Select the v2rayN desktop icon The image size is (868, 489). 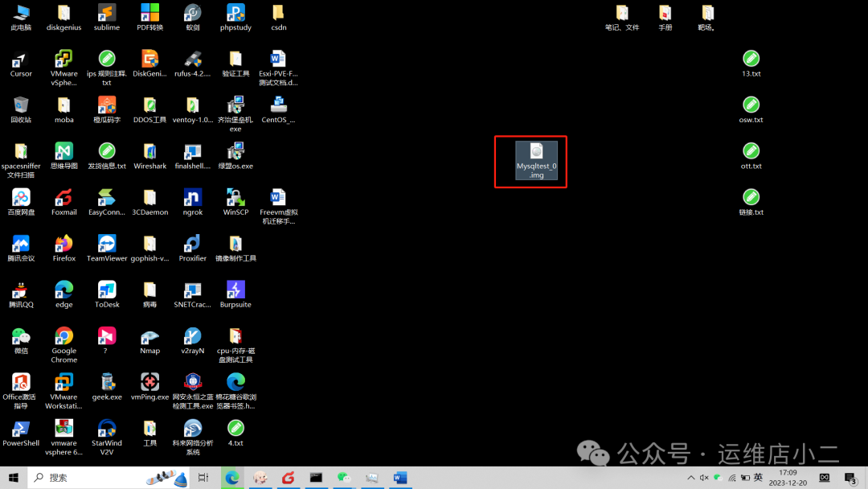click(x=193, y=340)
